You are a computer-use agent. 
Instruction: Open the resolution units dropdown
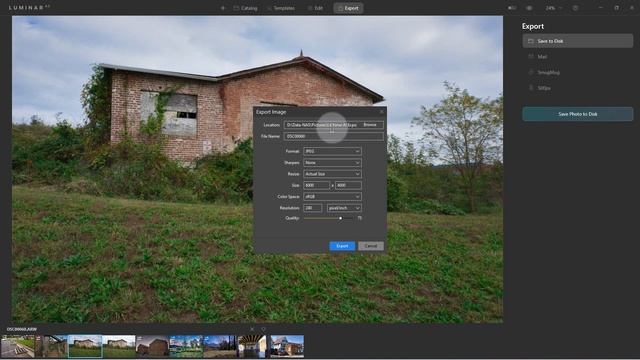344,208
